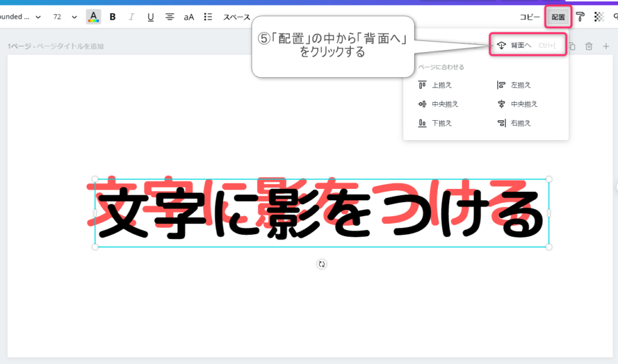This screenshot has height=364, width=618.
Task: Toggle italic formatting
Action: pos(132,17)
